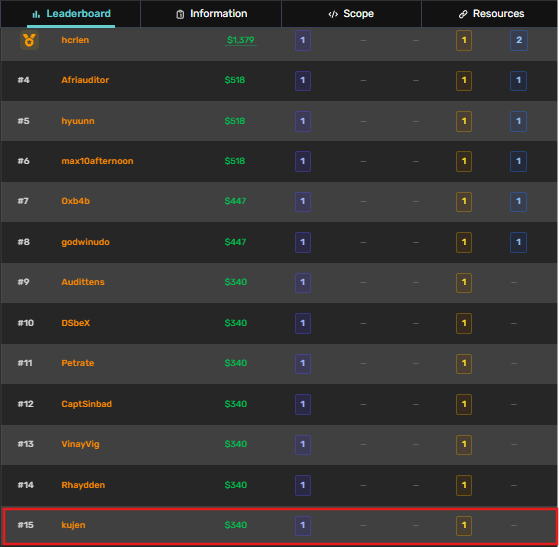Click Afriauditor's blue 1 badge

pos(519,81)
